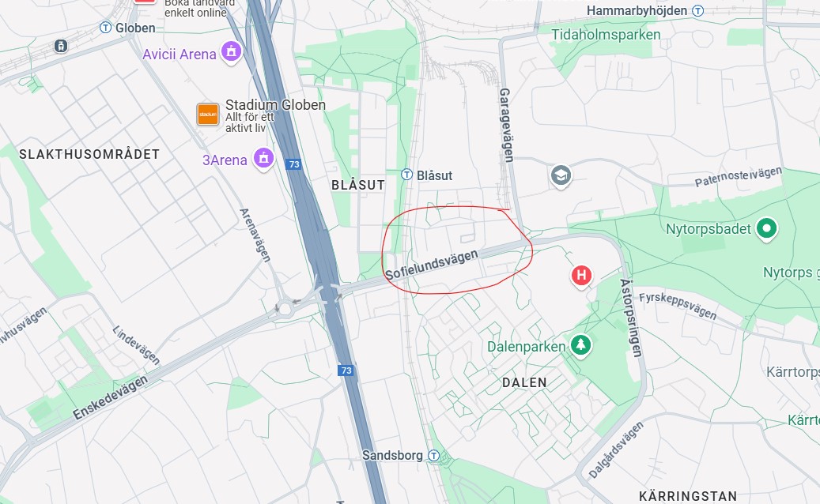Click the Blåsut metro T icon
This screenshot has height=504, width=820.
click(x=406, y=175)
